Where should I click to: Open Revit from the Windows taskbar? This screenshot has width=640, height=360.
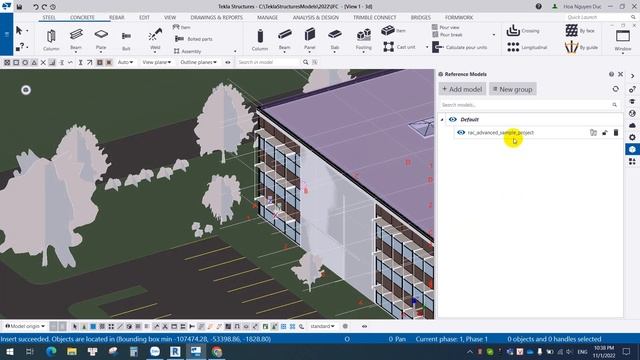pos(175,351)
